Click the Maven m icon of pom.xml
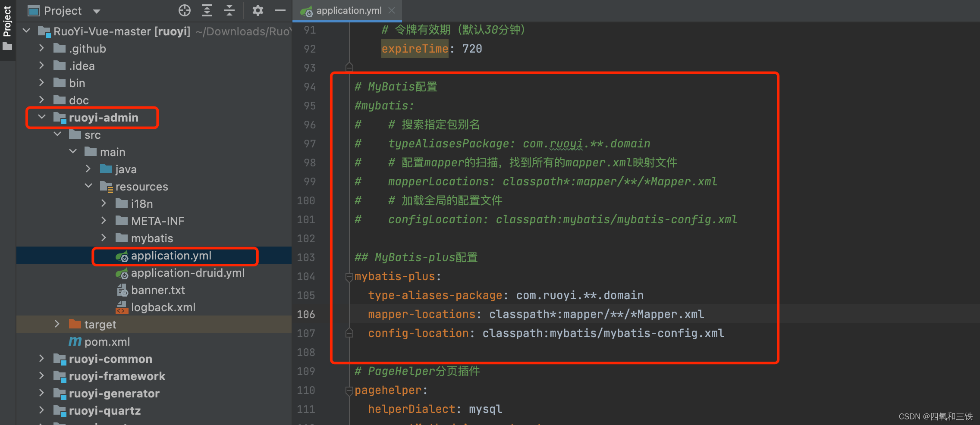The image size is (980, 425). pos(75,341)
